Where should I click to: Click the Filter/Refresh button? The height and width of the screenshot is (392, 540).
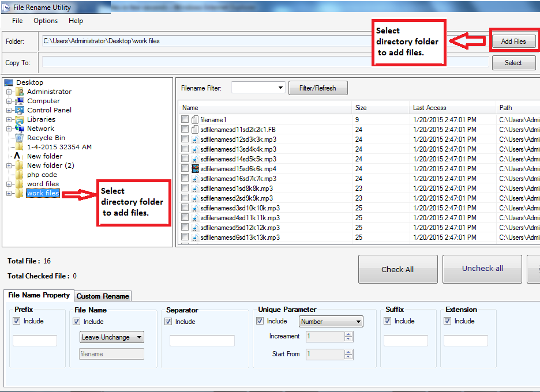click(317, 88)
